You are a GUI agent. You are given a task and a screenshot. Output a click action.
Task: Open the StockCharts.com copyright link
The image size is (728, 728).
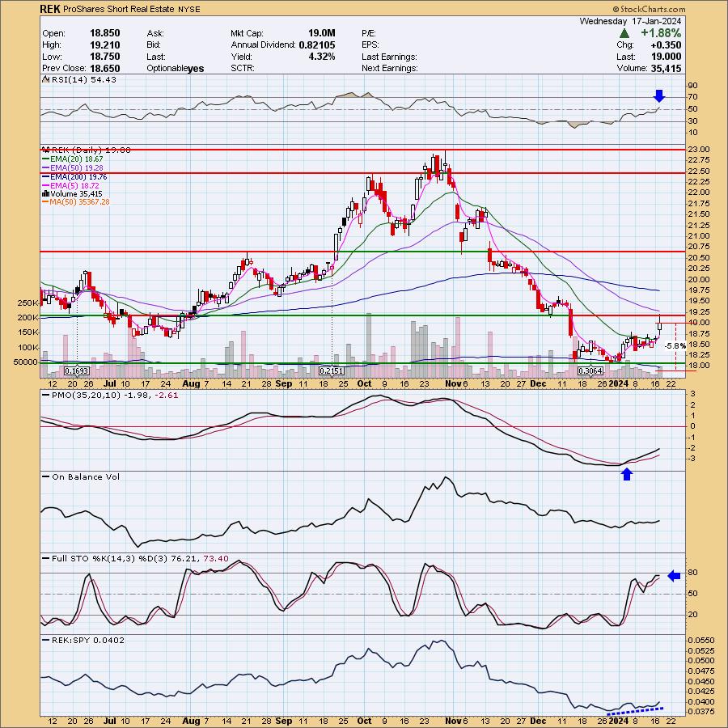pyautogui.click(x=649, y=9)
